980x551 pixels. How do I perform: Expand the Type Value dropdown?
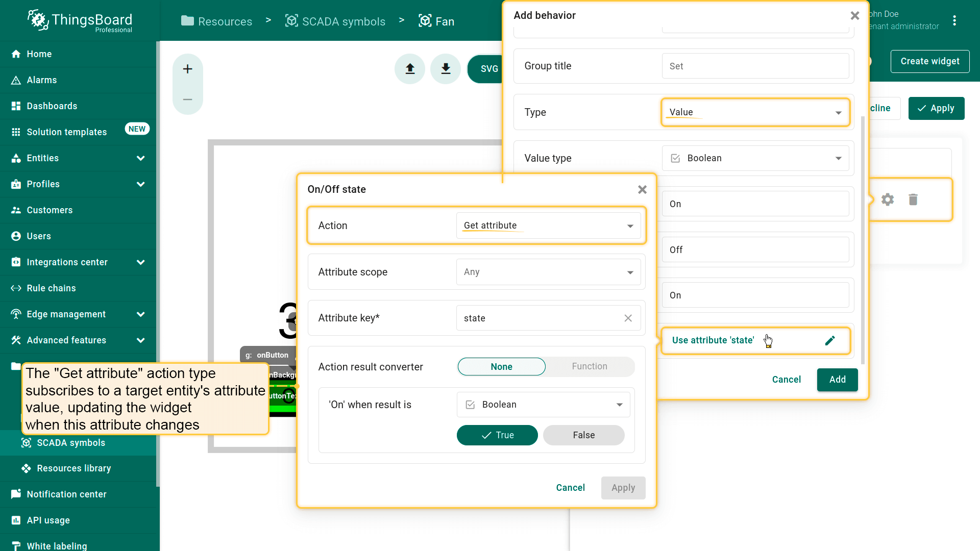coord(755,112)
